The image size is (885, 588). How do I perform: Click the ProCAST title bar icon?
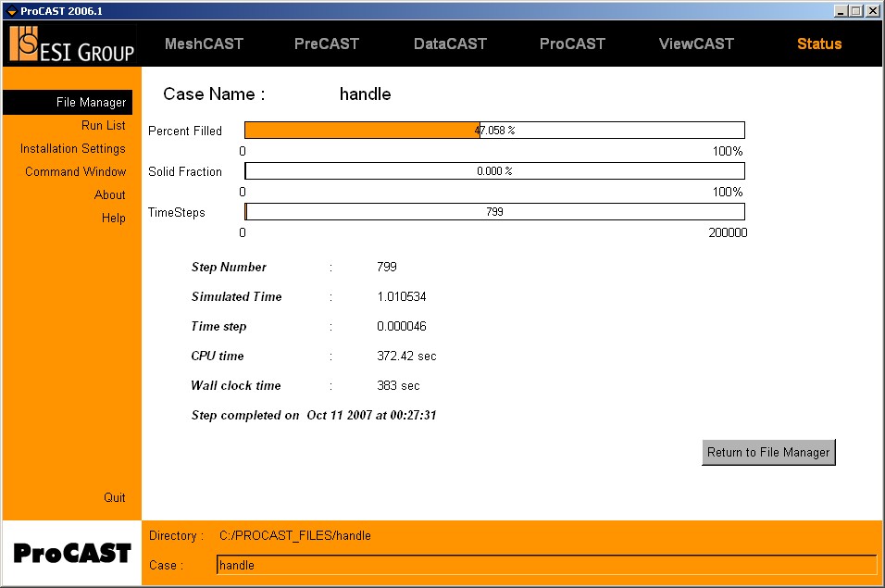click(11, 11)
